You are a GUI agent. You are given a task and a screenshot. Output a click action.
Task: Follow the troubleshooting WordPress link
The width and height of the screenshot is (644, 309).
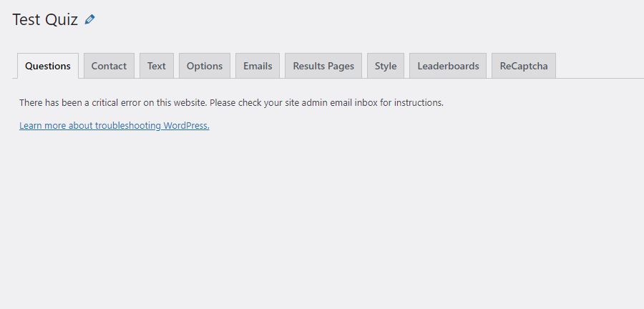click(114, 126)
